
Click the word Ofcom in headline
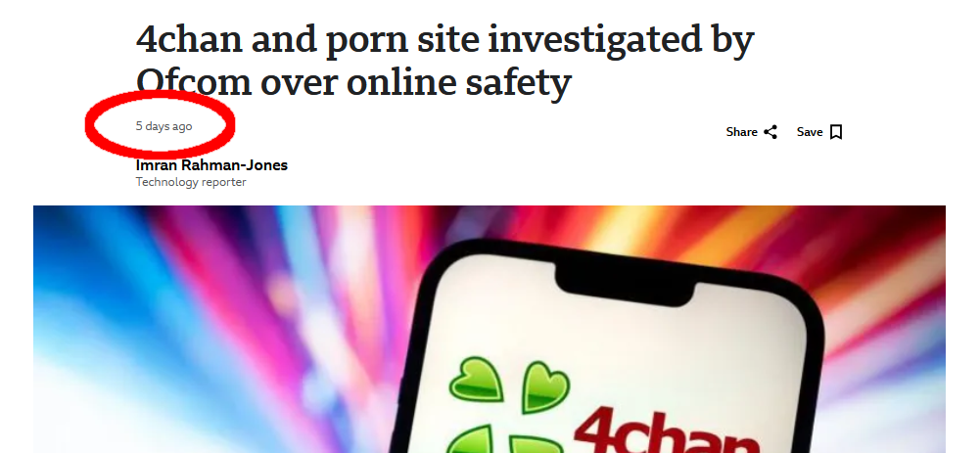(x=194, y=82)
